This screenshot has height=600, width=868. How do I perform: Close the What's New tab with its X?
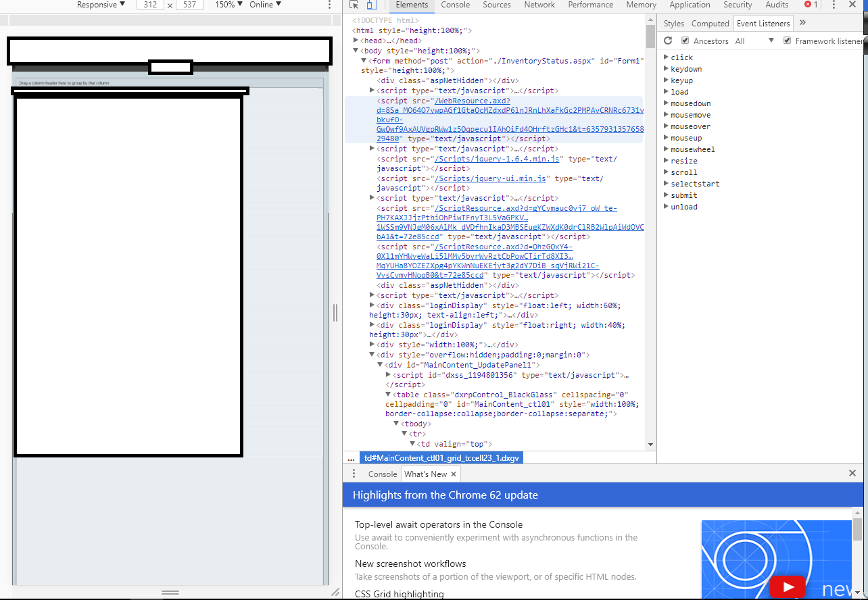coord(454,474)
